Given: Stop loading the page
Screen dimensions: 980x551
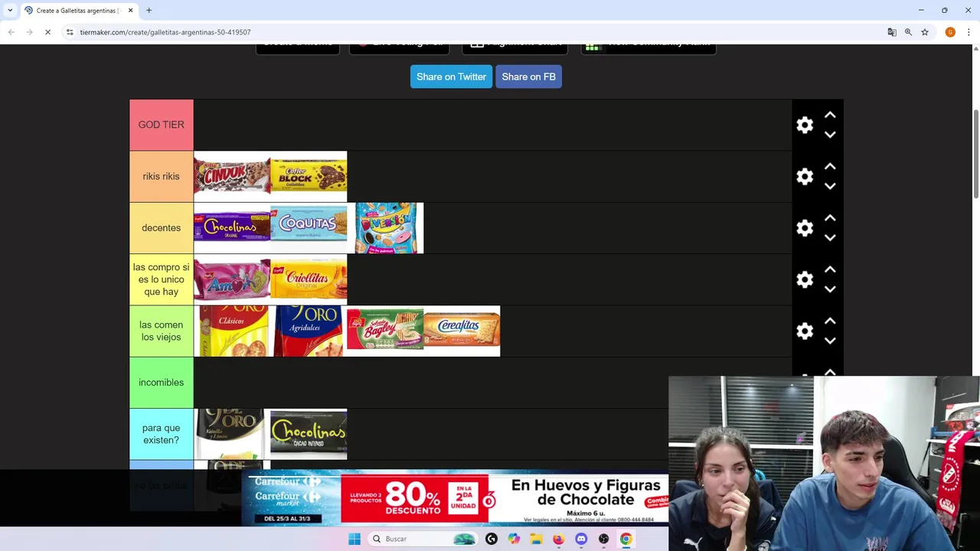Looking at the screenshot, I should (47, 32).
